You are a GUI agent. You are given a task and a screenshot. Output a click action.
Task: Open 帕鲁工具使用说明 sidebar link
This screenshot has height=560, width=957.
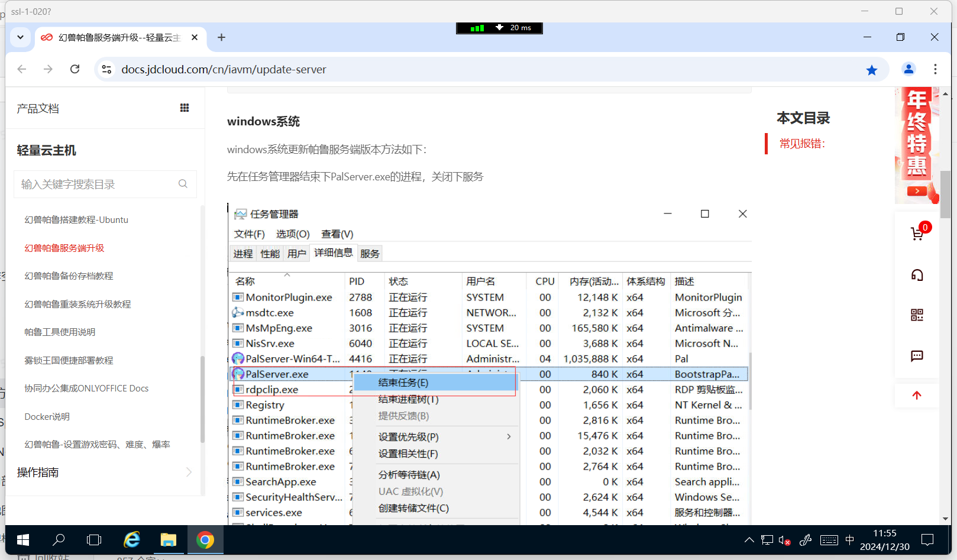point(60,332)
